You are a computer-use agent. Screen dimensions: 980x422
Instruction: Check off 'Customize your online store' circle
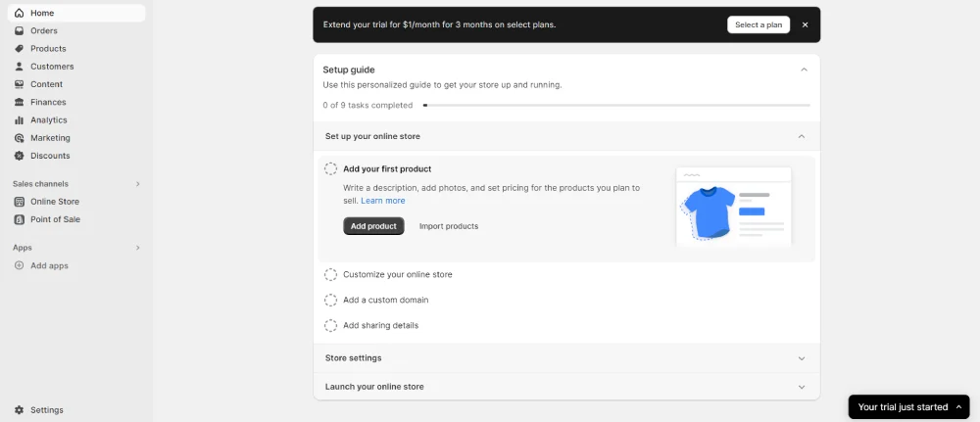click(331, 275)
